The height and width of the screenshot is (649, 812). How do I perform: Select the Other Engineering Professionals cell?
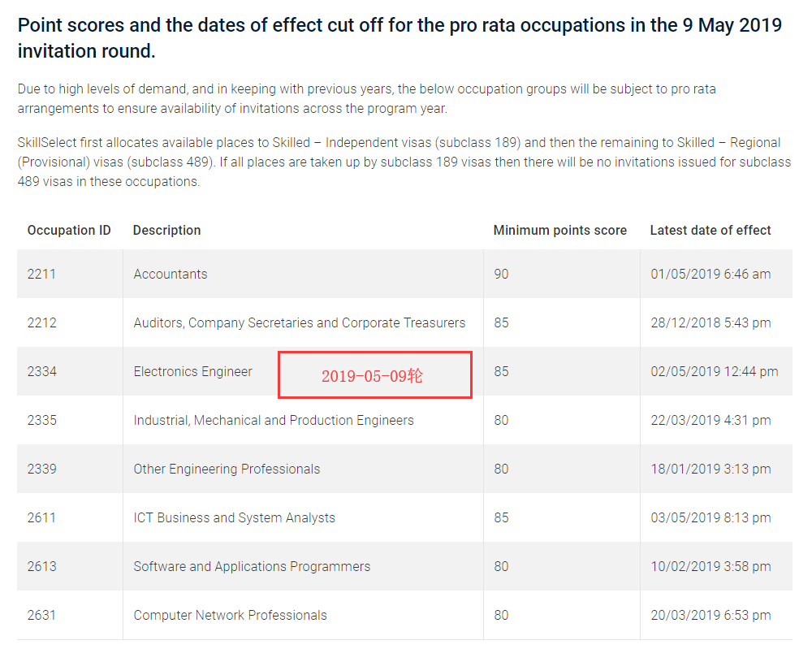227,469
